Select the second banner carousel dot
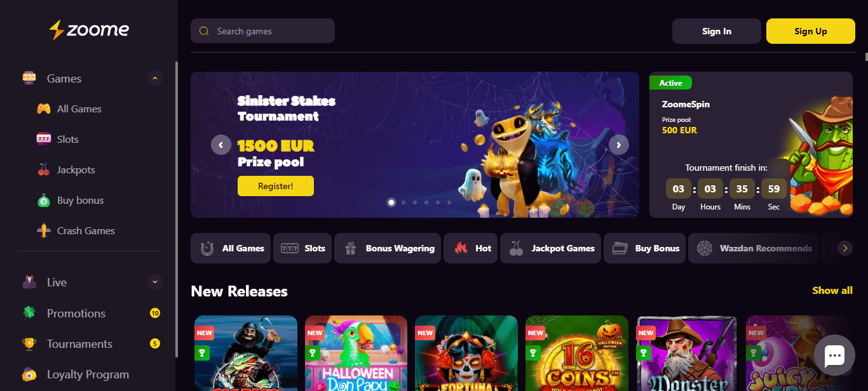The height and width of the screenshot is (391, 868). click(x=403, y=202)
